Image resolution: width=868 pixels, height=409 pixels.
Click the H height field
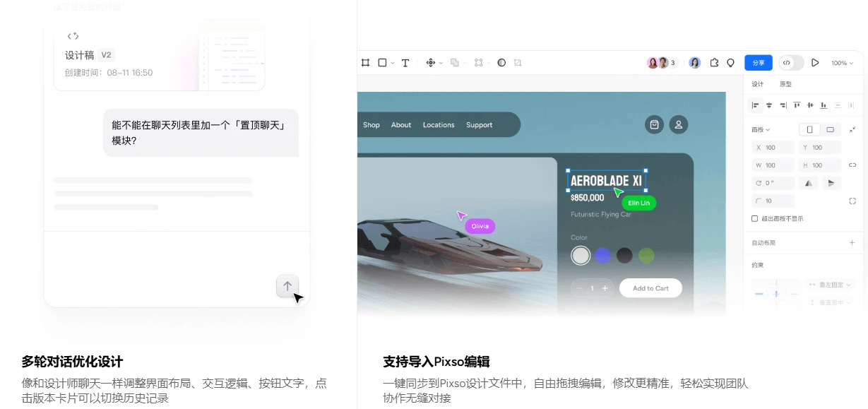pos(820,165)
